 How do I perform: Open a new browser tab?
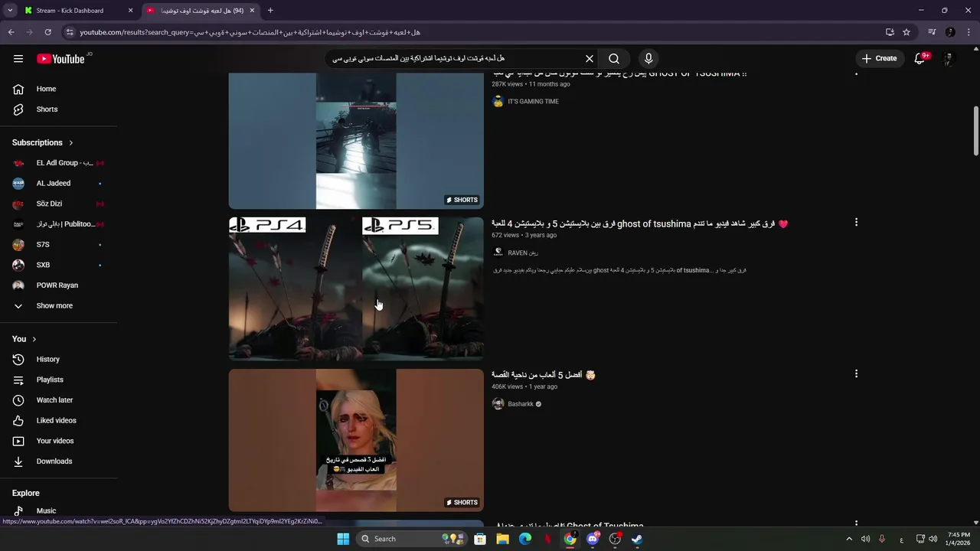pyautogui.click(x=270, y=11)
